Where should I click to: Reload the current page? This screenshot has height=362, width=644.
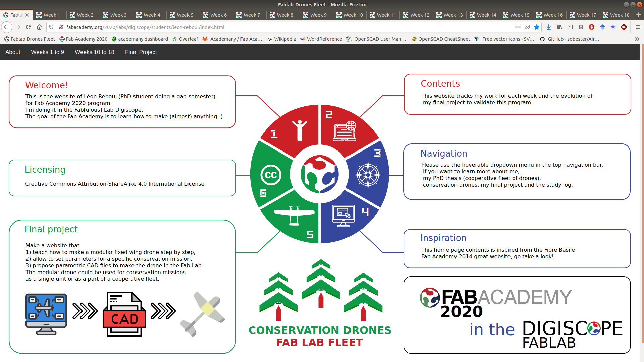(29, 27)
